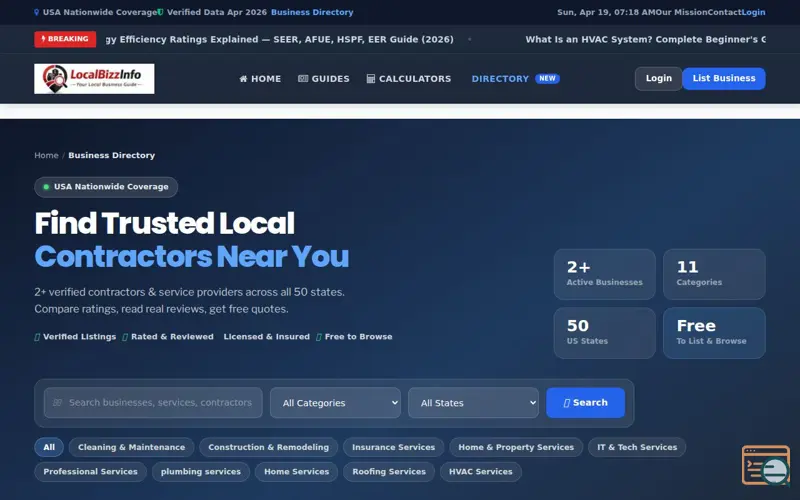800x500 pixels.
Task: Open the HOME menu item
Action: point(260,79)
